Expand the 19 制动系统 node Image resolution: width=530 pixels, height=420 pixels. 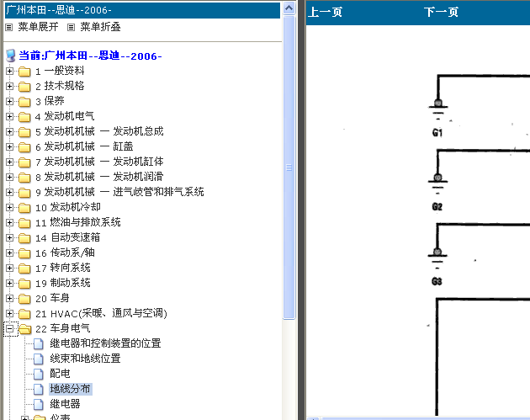10,283
